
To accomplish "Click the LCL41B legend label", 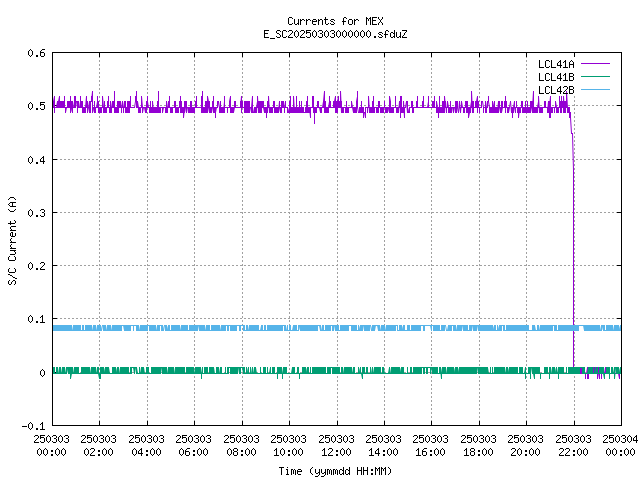I will point(556,77).
